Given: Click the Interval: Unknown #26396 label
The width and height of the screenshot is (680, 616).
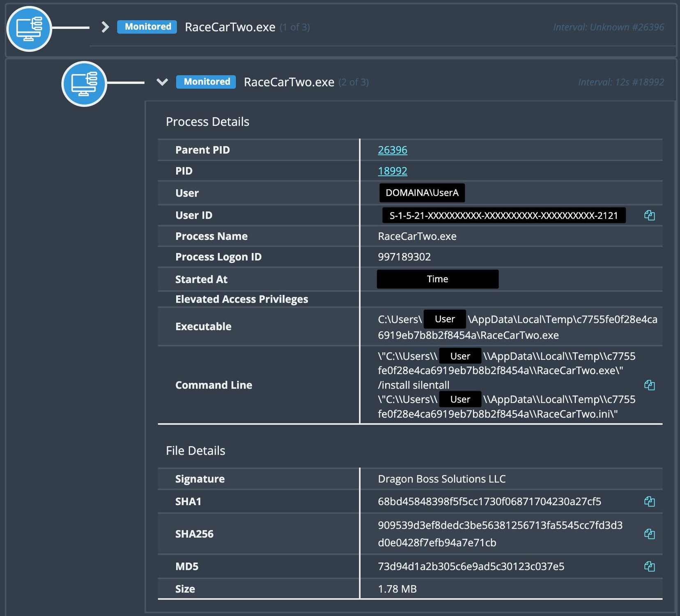Looking at the screenshot, I should click(x=608, y=27).
